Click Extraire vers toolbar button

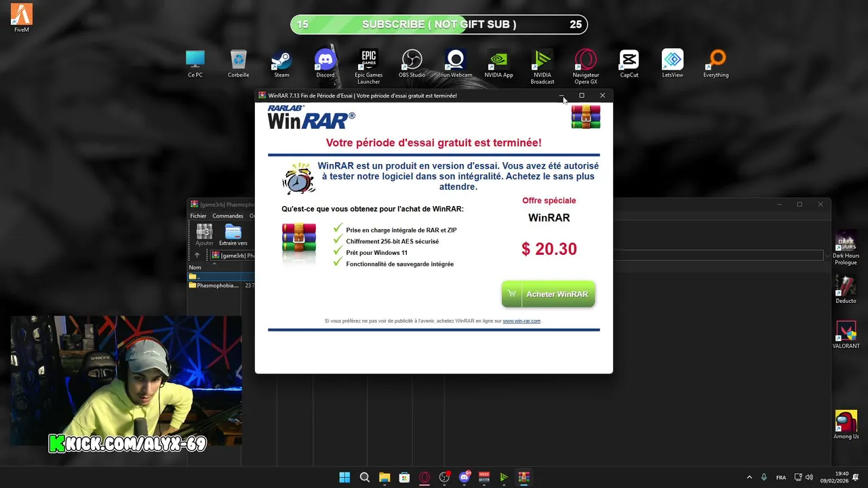click(233, 235)
